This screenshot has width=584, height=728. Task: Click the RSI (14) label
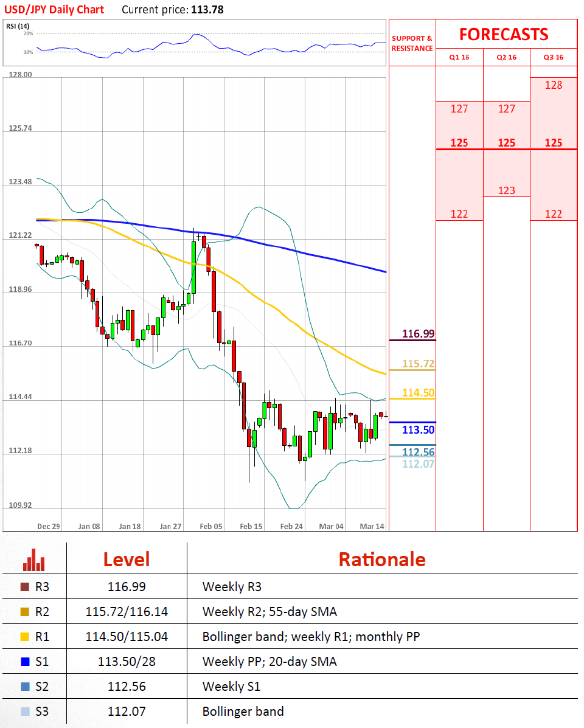tap(18, 26)
